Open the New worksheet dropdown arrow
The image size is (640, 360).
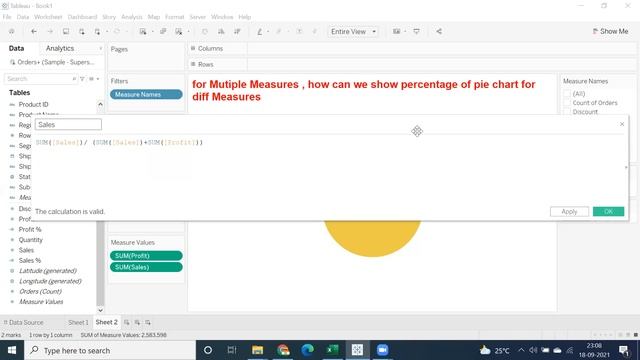click(153, 31)
